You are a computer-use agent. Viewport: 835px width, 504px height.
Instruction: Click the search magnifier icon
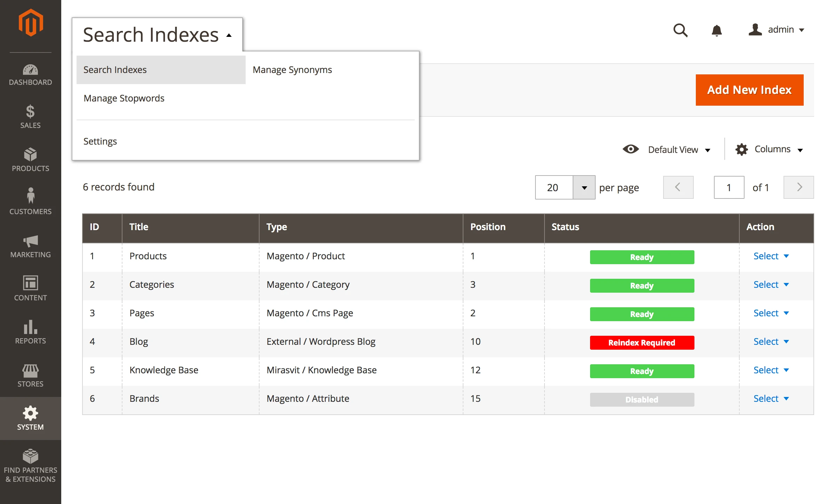coord(680,31)
